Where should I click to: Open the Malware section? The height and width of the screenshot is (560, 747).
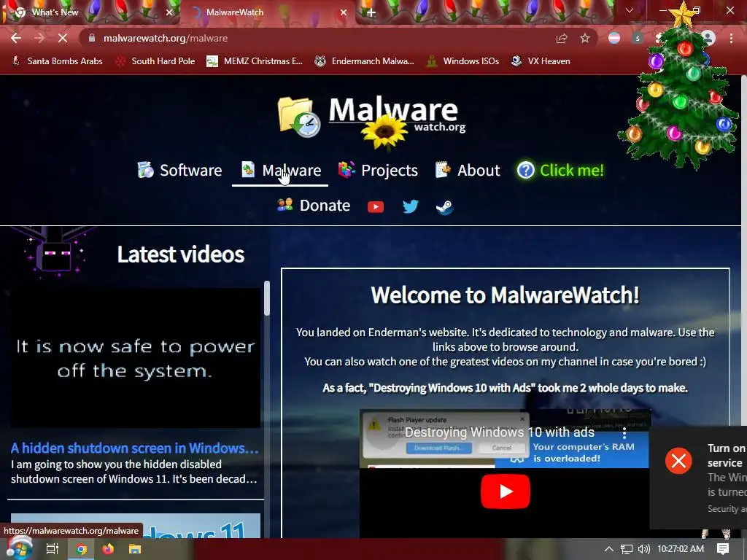tap(281, 170)
